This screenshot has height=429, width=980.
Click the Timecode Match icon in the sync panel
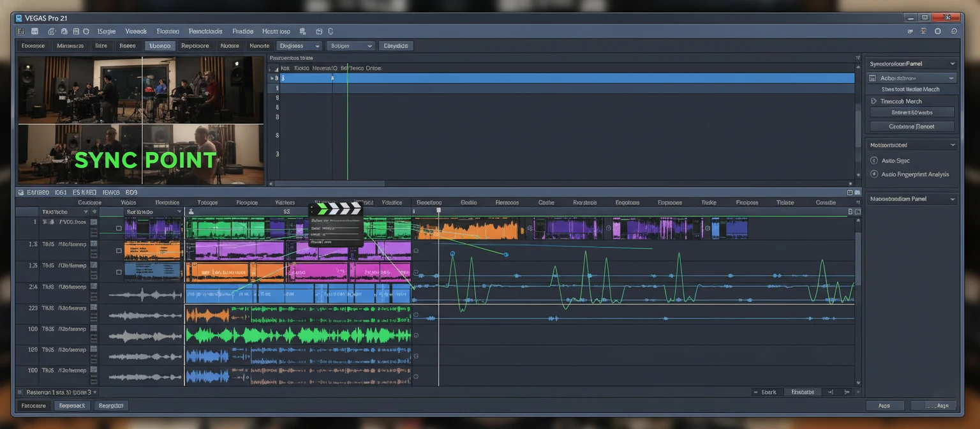[x=874, y=101]
